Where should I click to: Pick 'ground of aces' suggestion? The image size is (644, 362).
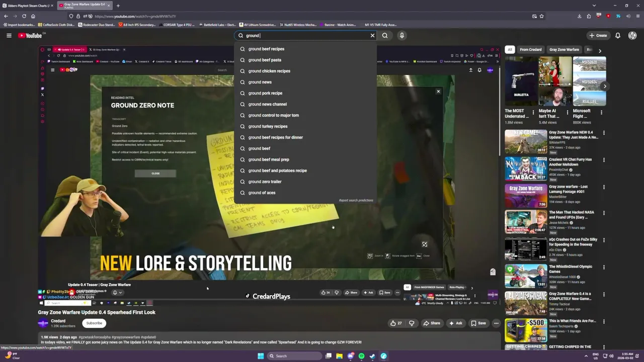(305, 193)
